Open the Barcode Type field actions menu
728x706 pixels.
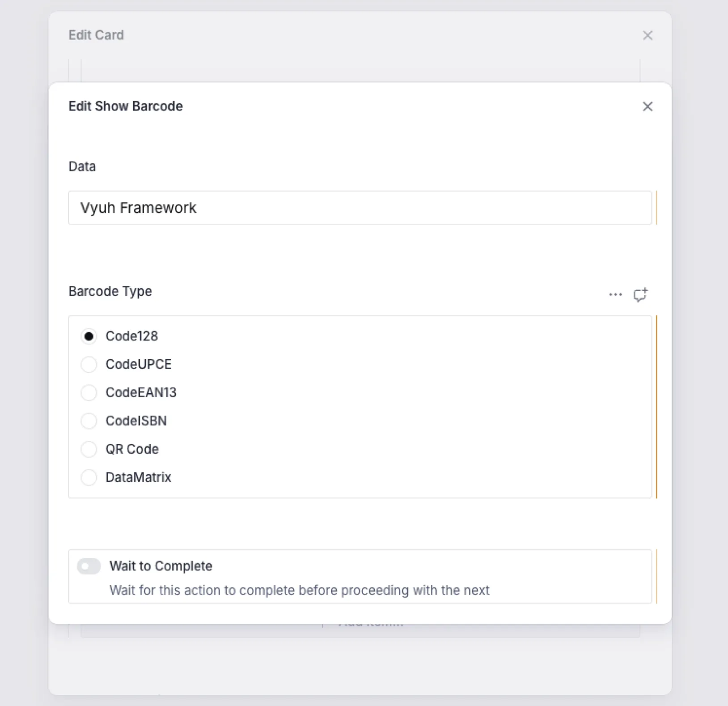[x=615, y=293]
